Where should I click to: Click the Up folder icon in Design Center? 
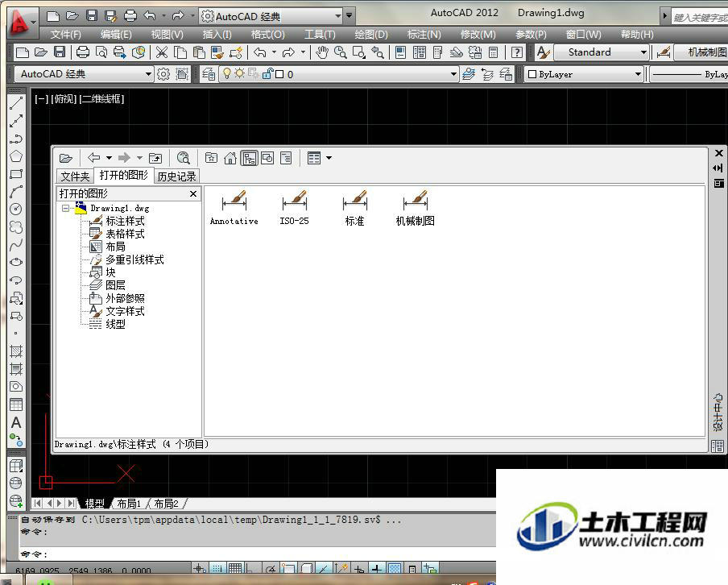click(155, 159)
